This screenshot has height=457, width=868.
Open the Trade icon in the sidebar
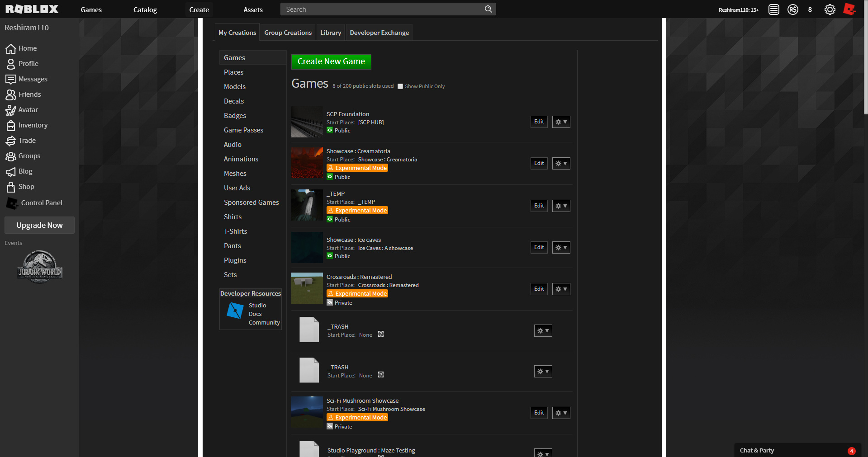click(x=11, y=141)
